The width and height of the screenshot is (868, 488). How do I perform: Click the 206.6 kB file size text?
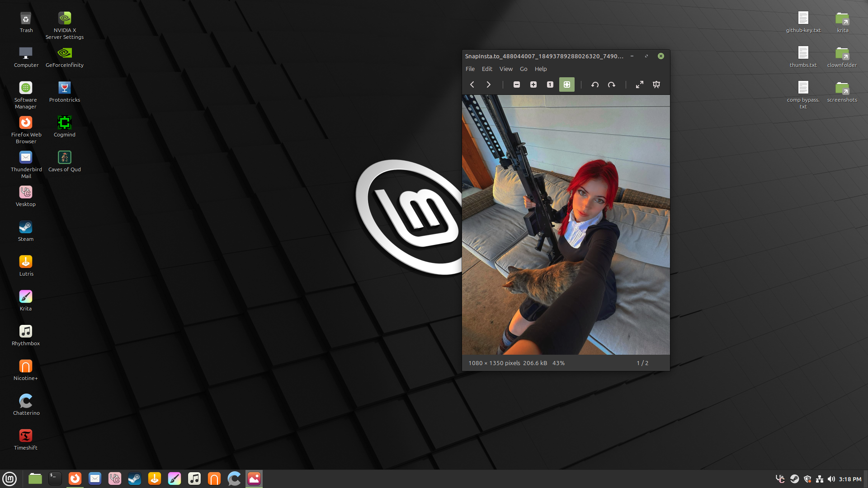tap(535, 363)
